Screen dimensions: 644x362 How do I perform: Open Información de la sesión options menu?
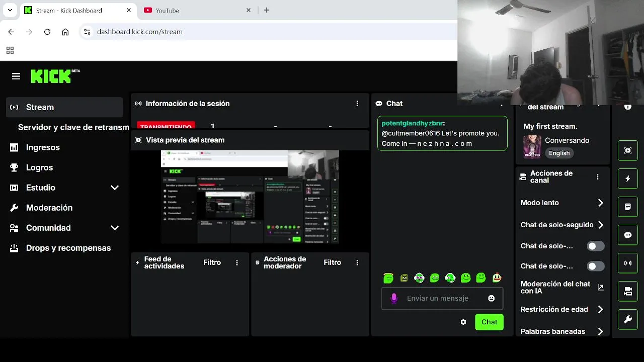click(x=357, y=104)
